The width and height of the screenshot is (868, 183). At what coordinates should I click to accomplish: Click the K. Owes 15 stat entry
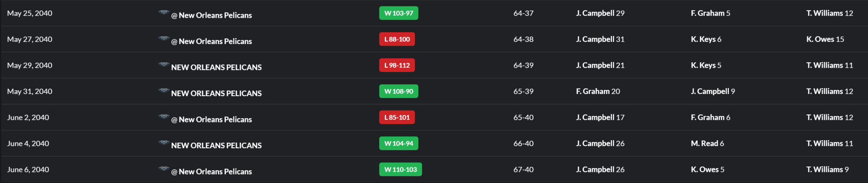825,39
